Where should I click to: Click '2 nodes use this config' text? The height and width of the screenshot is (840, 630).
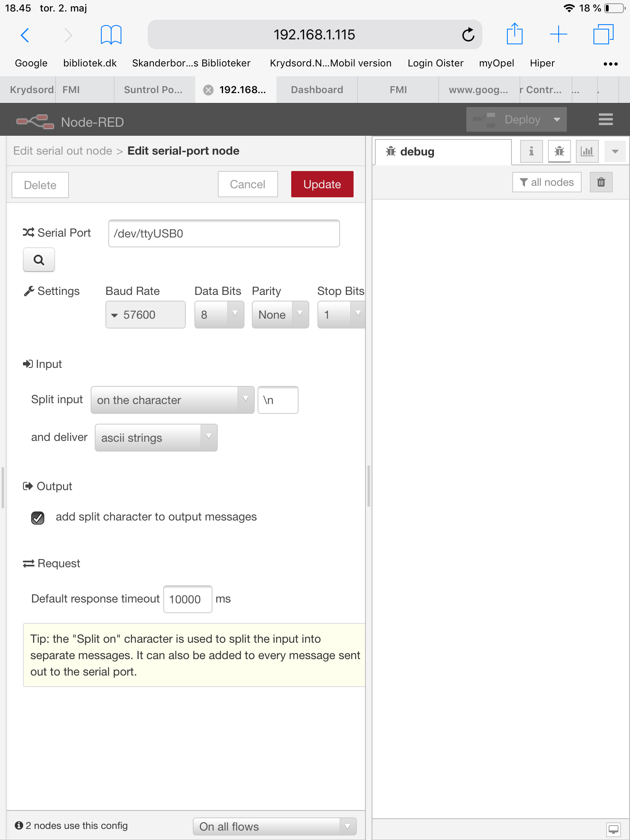pos(77,826)
